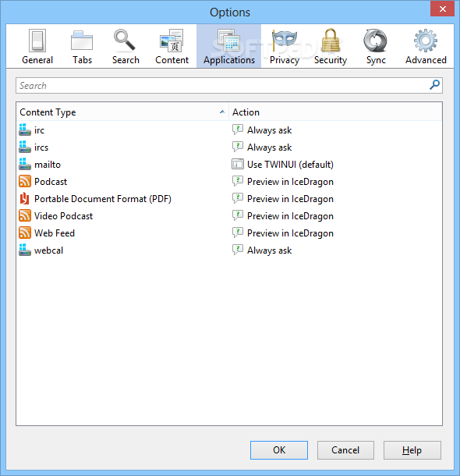This screenshot has width=460, height=476.
Task: Select the Podcast content type row
Action: [229, 182]
